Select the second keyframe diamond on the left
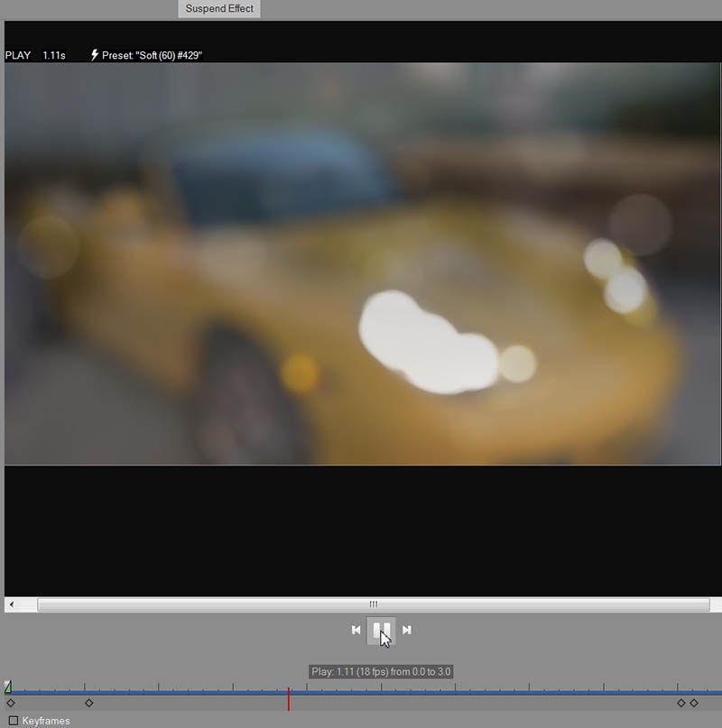This screenshot has width=722, height=728. (x=89, y=703)
